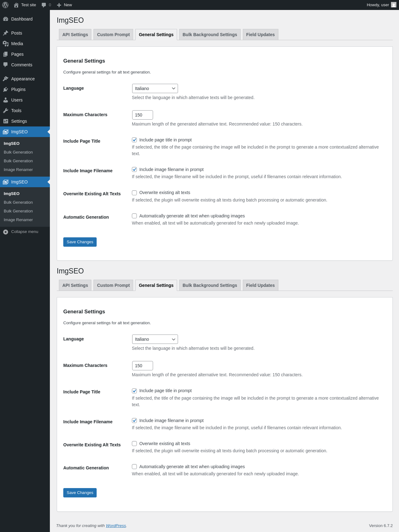Viewport: 399px width, 532px height.
Task: Click the WordPress logo icon
Action: click(x=5, y=5)
